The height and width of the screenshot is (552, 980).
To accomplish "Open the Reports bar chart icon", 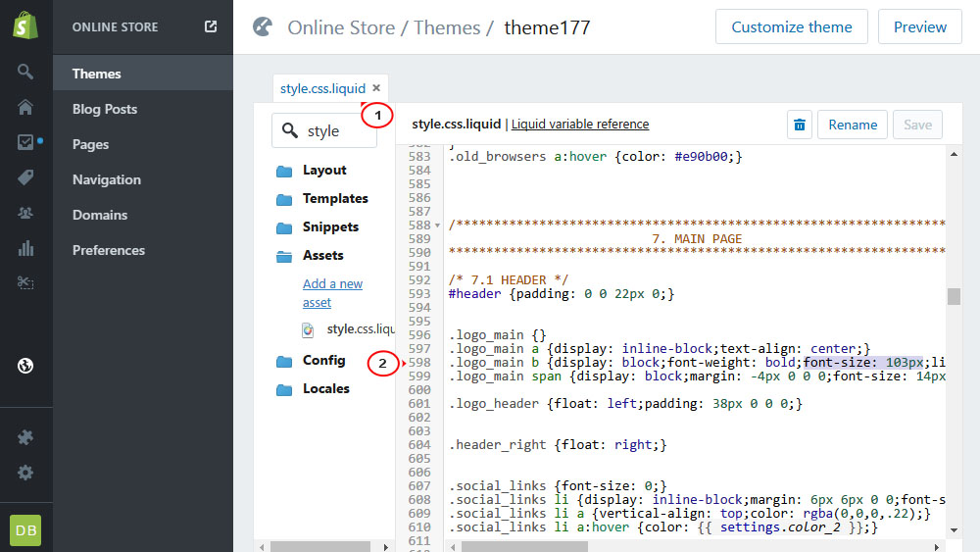I will click(25, 248).
